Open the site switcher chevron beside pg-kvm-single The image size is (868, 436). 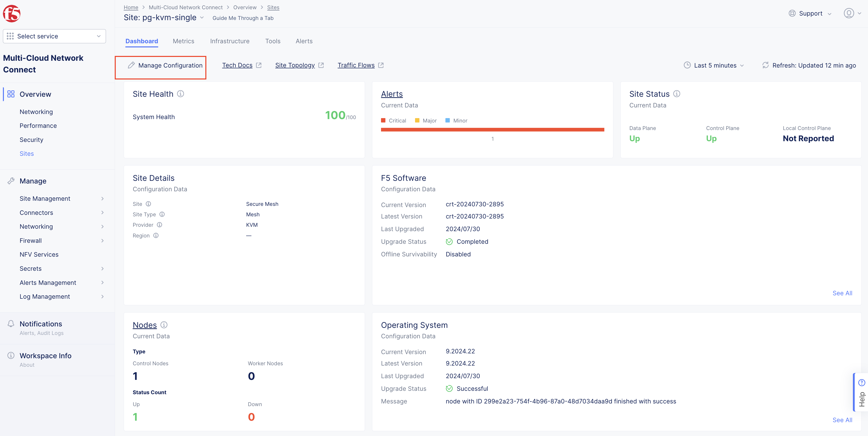[x=202, y=17]
